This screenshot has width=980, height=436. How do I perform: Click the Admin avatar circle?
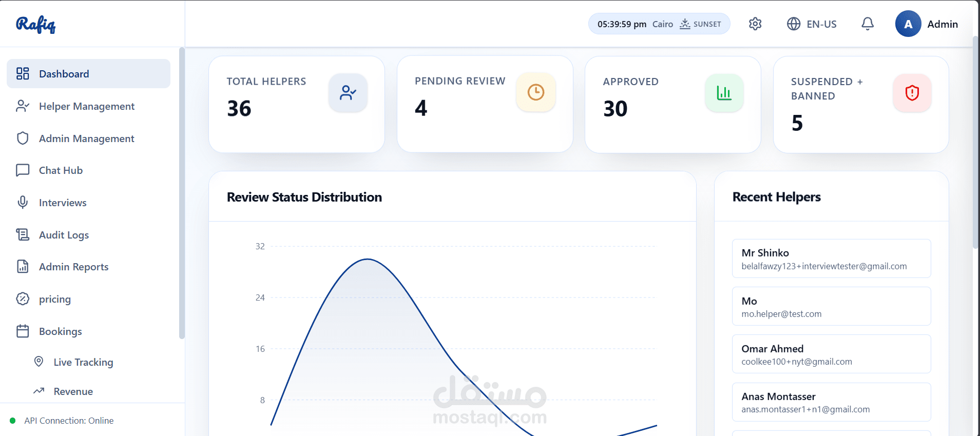[x=908, y=24]
